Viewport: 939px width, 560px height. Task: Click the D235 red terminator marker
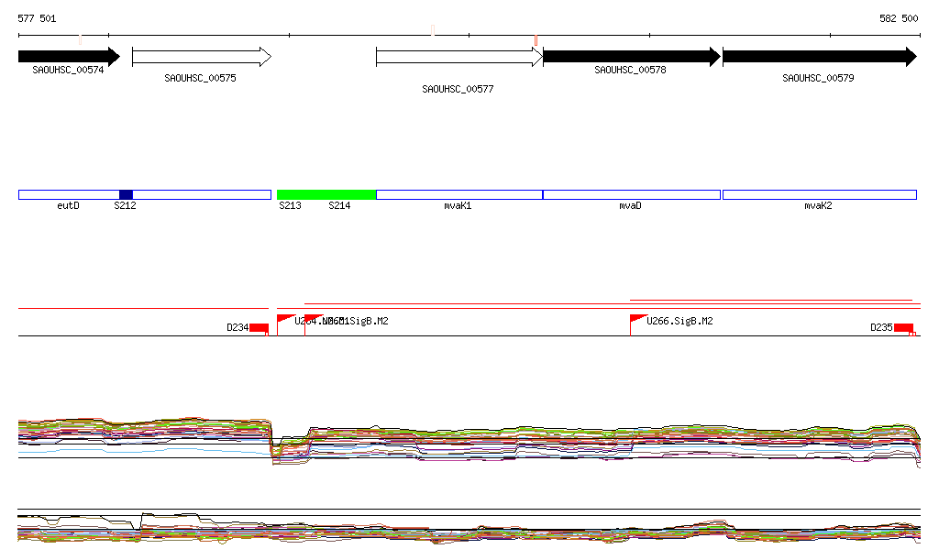pos(903,328)
